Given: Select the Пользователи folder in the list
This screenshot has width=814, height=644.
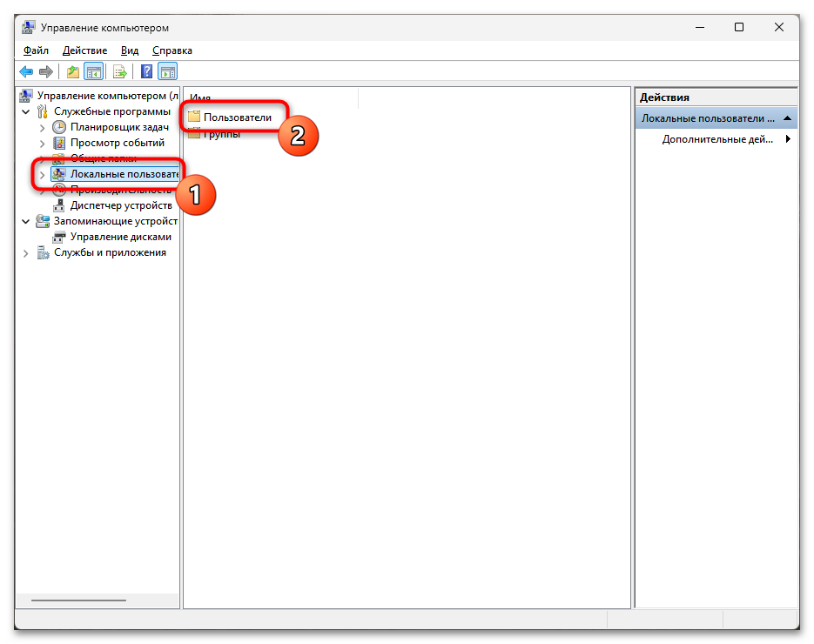Looking at the screenshot, I should coord(230,117).
